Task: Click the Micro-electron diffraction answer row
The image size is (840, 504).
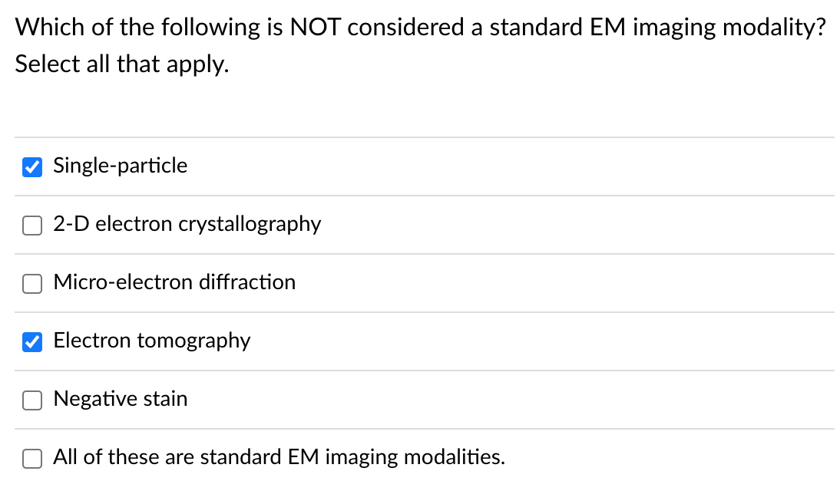Action: coord(174,282)
